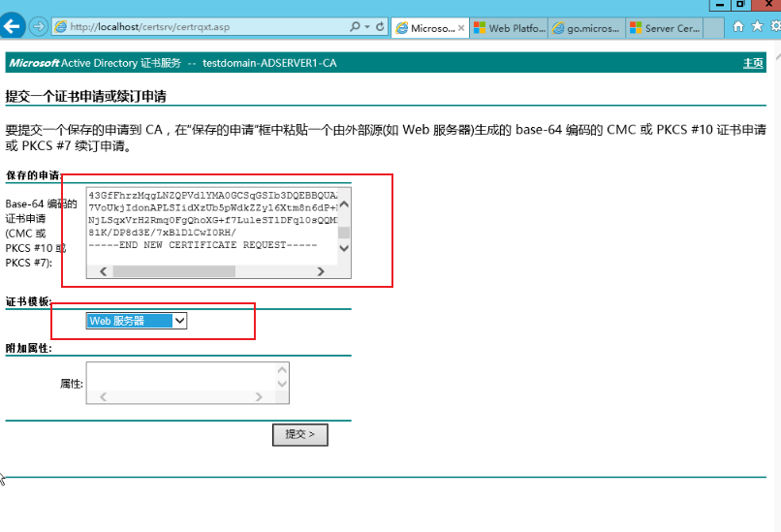Click down arrow in 属性 field scrollbar

[282, 384]
